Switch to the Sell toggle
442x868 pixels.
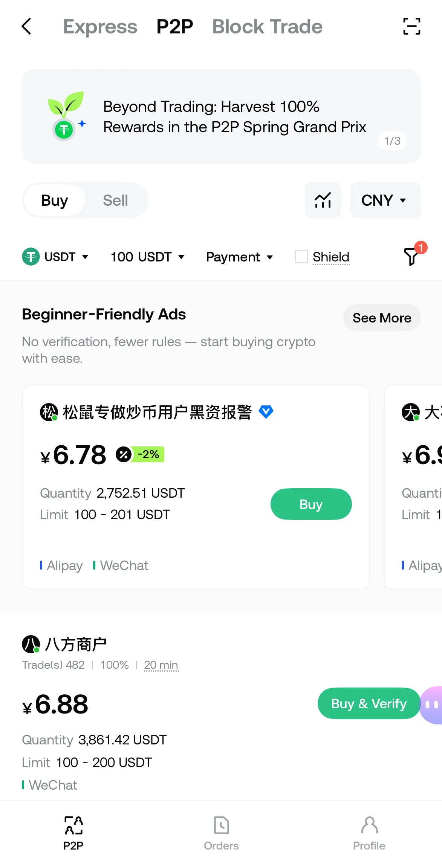(x=115, y=200)
